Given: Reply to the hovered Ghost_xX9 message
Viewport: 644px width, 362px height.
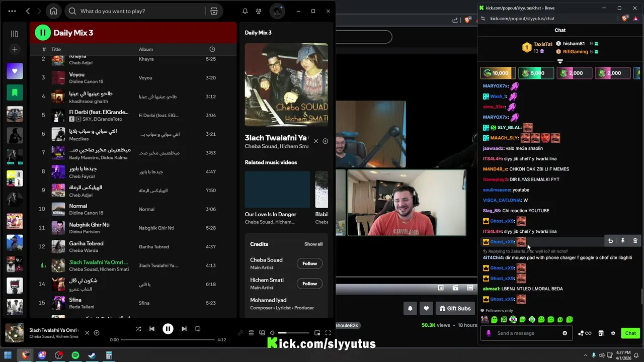Looking at the screenshot, I should (610, 241).
